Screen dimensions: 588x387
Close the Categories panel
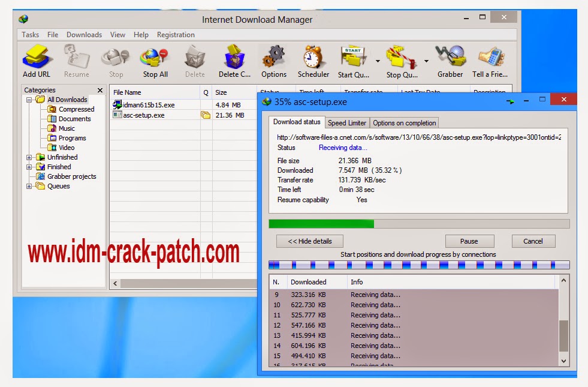[99, 90]
